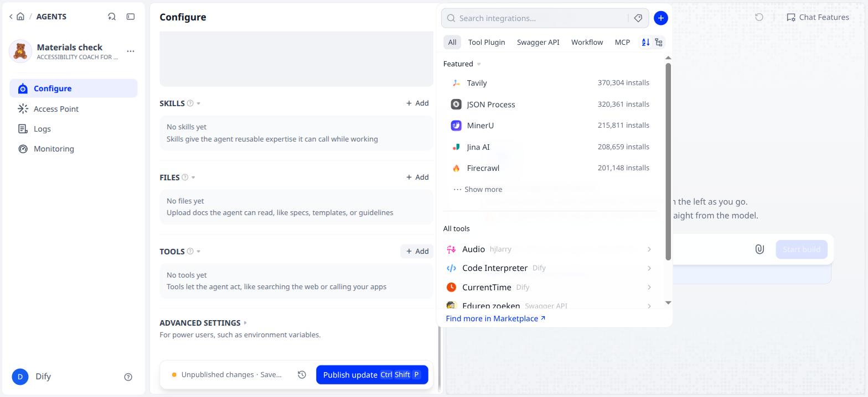Open Access Point in the sidebar
868x397 pixels.
click(74, 109)
